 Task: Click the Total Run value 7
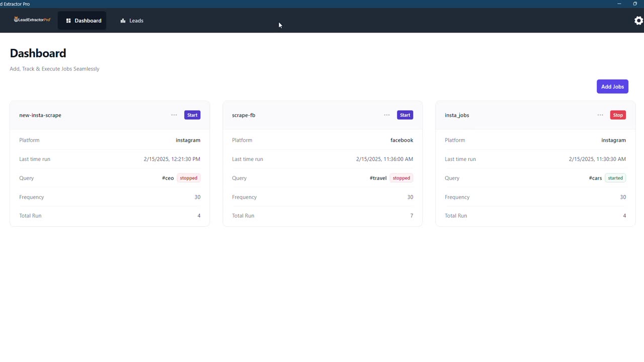(x=412, y=216)
